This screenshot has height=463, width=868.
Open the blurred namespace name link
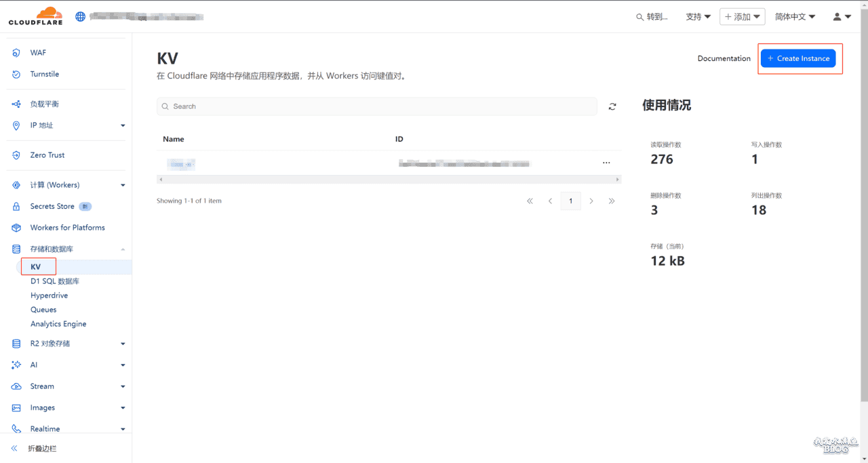(180, 163)
